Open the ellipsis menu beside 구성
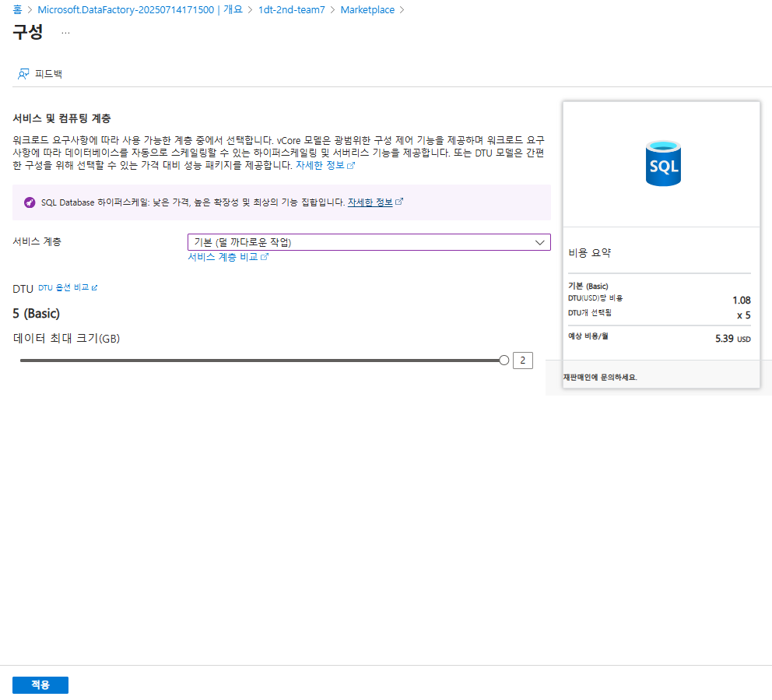This screenshot has width=772, height=700. [x=65, y=33]
